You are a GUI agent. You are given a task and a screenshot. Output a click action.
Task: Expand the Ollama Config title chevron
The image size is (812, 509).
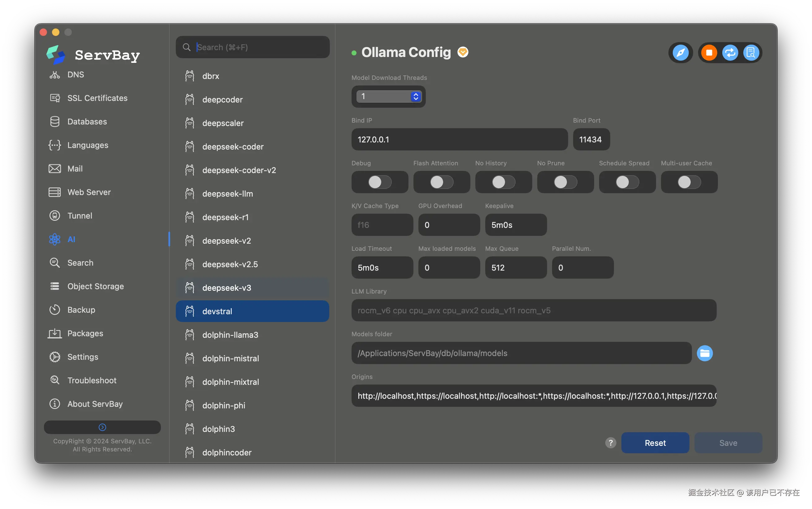click(463, 52)
